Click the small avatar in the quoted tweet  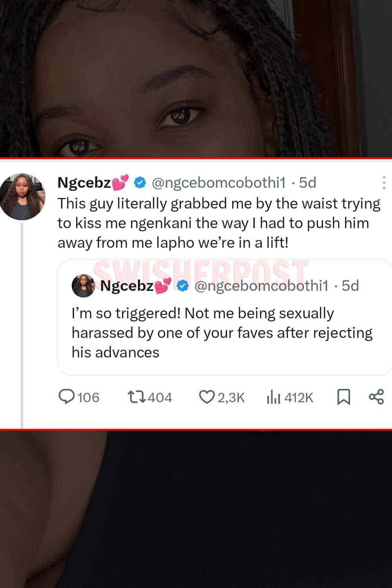[x=83, y=285]
